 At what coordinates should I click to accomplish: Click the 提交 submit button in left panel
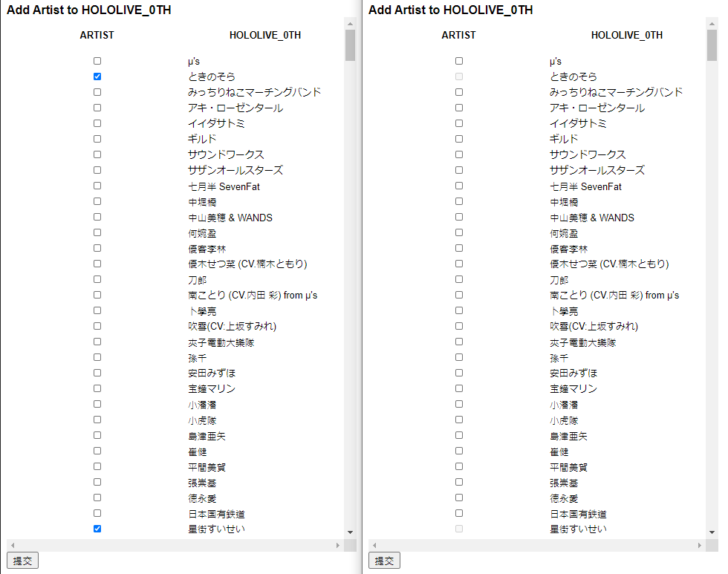coord(23,561)
